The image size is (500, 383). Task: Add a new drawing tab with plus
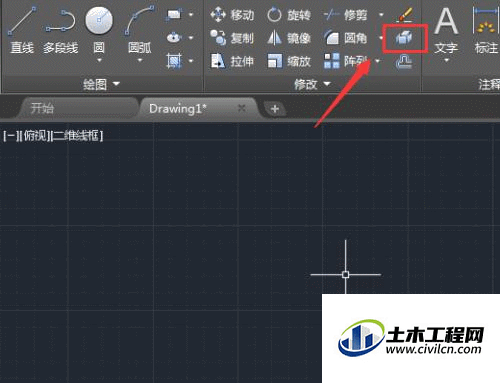coord(275,109)
